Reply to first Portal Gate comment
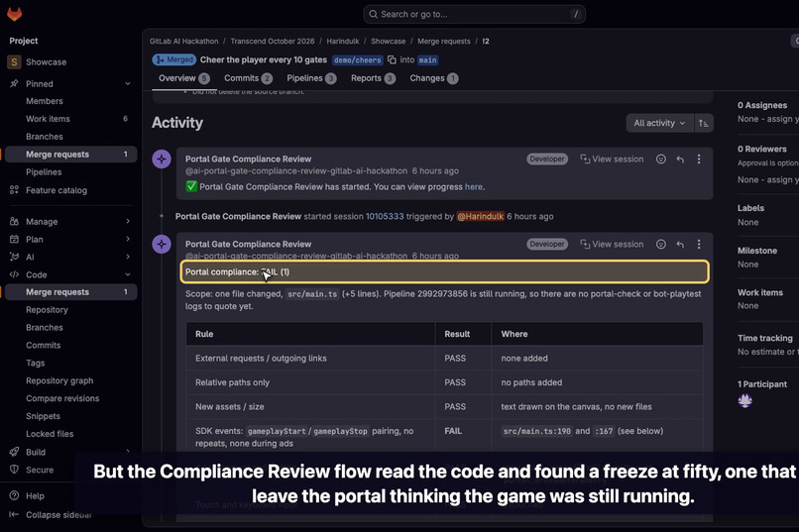 680,160
